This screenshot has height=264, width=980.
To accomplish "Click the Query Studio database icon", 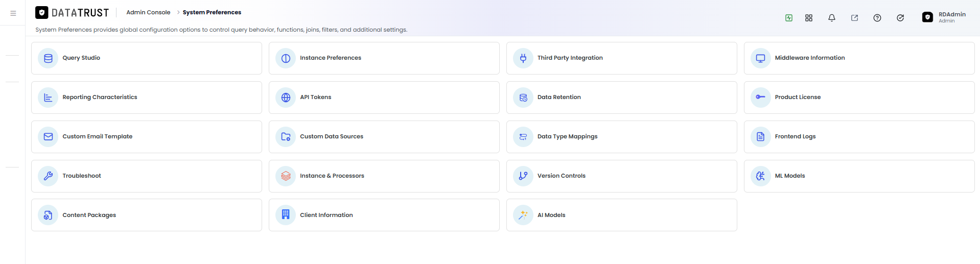I will pos(48,58).
